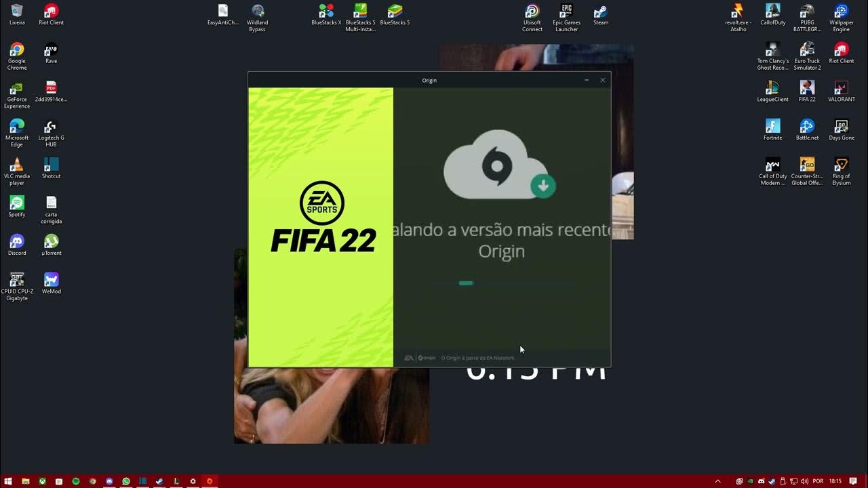The height and width of the screenshot is (488, 868).
Task: Launch the BlueStacks 5 desktop shortcut
Action: 395,15
